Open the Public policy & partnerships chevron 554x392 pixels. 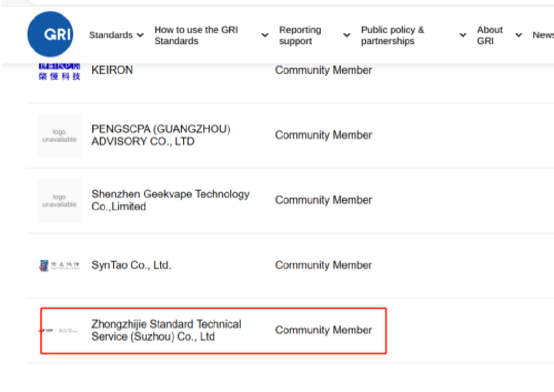463,35
